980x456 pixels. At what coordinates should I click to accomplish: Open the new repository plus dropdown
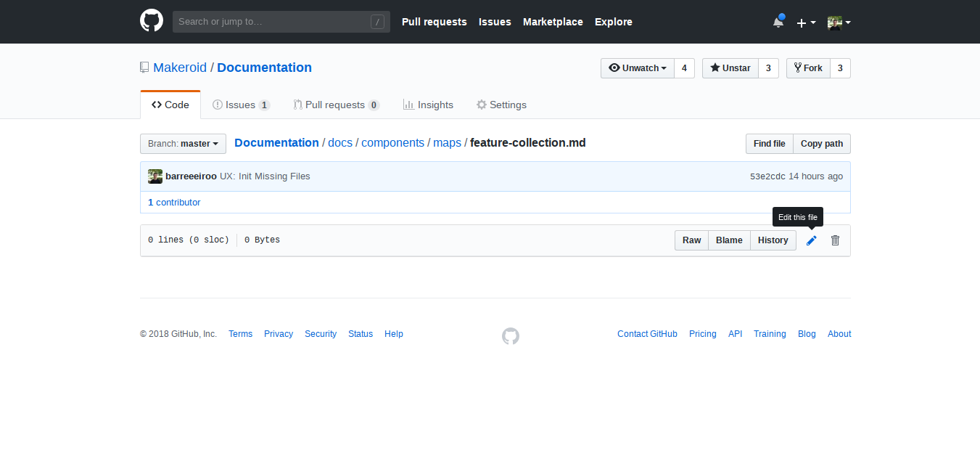tap(805, 22)
